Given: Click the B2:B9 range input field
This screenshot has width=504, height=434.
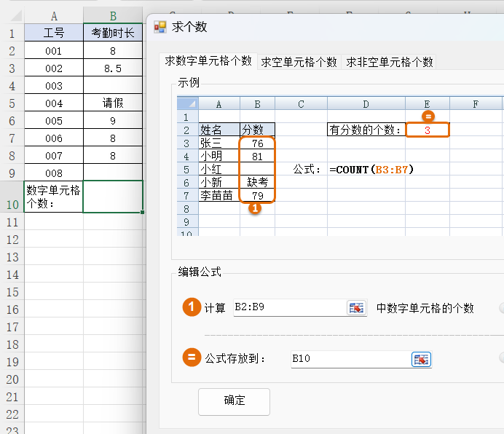Looking at the screenshot, I should tap(288, 308).
